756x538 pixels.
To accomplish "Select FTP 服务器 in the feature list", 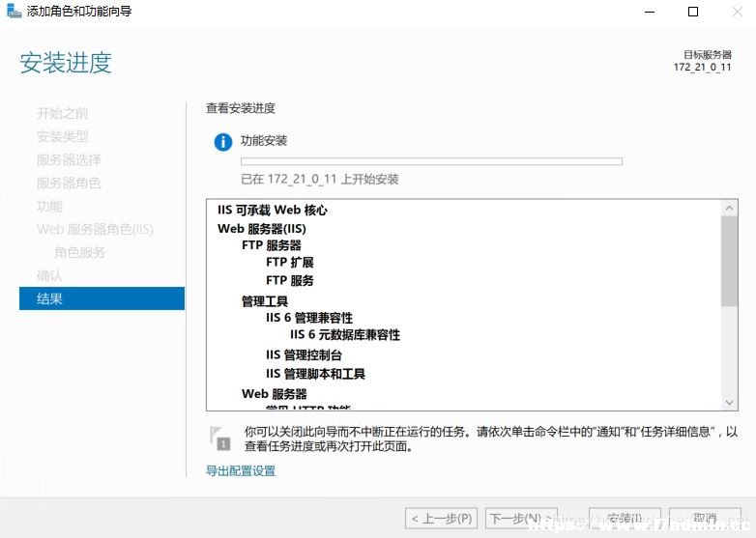I will tap(272, 245).
